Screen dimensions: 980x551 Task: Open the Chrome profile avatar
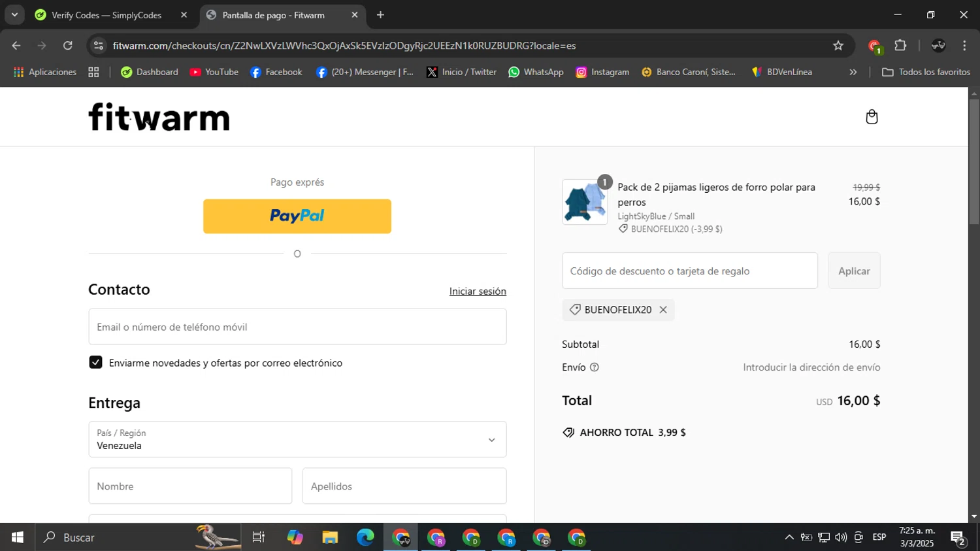[x=938, y=46]
